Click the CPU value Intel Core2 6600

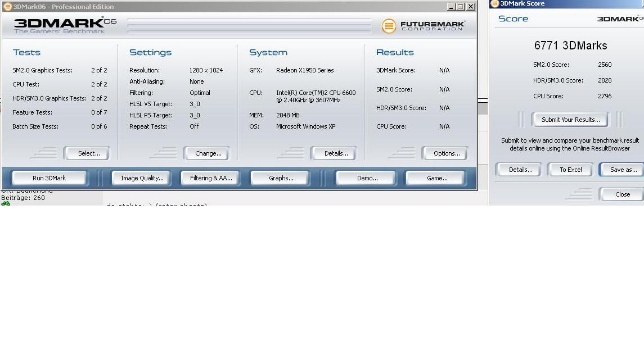pos(316,97)
